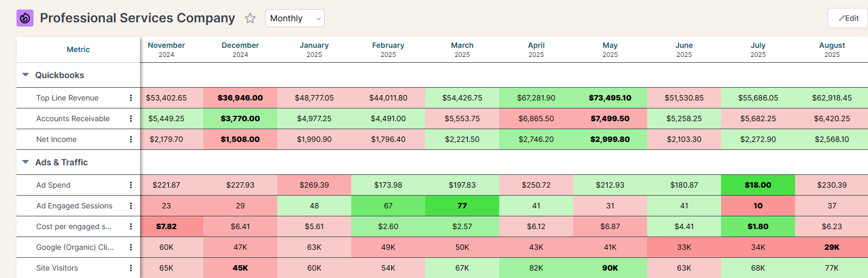The width and height of the screenshot is (868, 278).
Task: Open the Google (Organic) Clicks row menu
Action: pyautogui.click(x=131, y=247)
